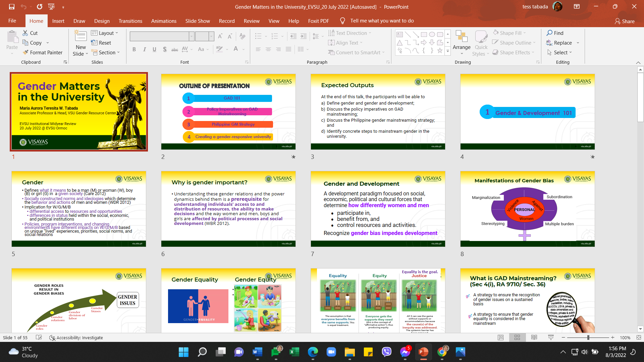Select the Manifestations of Gender Bias slide
This screenshot has width=644, height=362.
(x=527, y=209)
